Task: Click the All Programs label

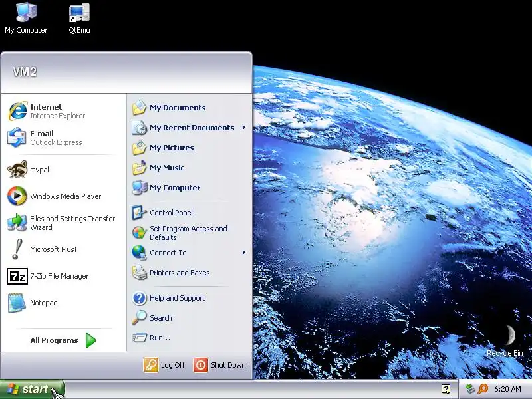Action: tap(54, 340)
